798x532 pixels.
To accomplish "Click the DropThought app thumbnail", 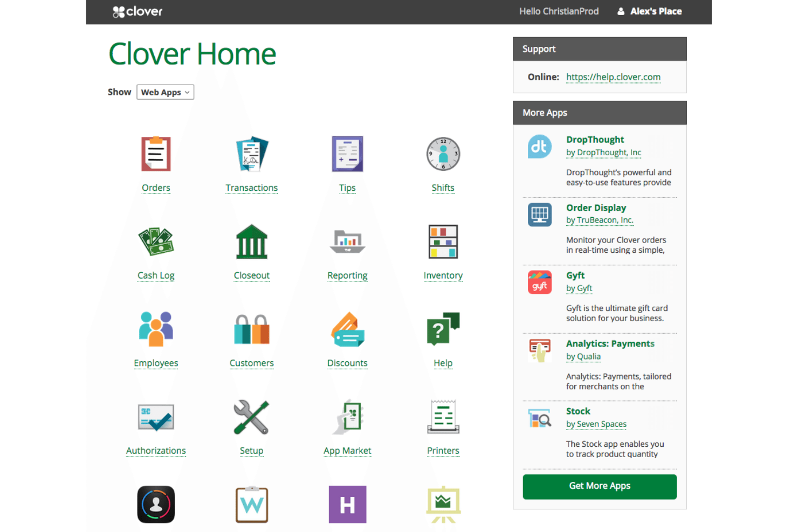I will point(540,146).
